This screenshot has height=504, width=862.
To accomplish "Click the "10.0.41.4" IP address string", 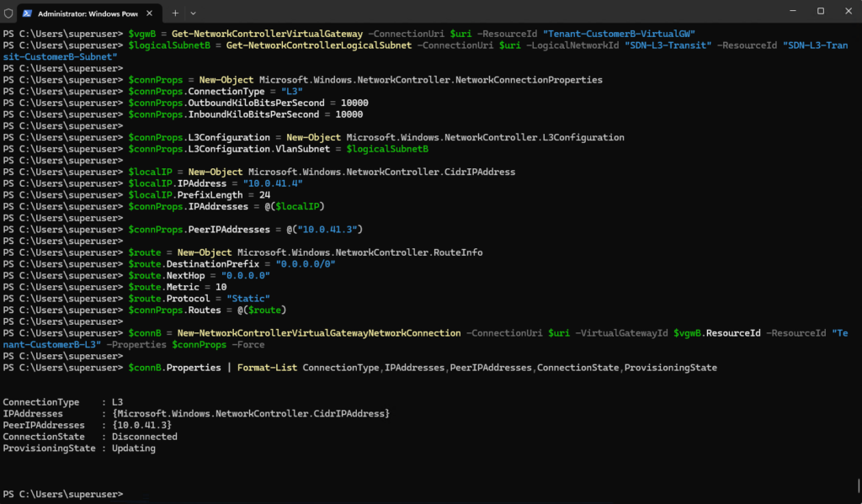I will pos(273,183).
